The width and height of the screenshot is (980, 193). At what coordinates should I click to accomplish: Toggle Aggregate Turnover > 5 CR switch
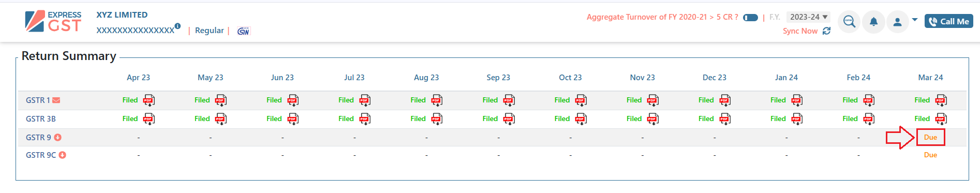[x=750, y=18]
